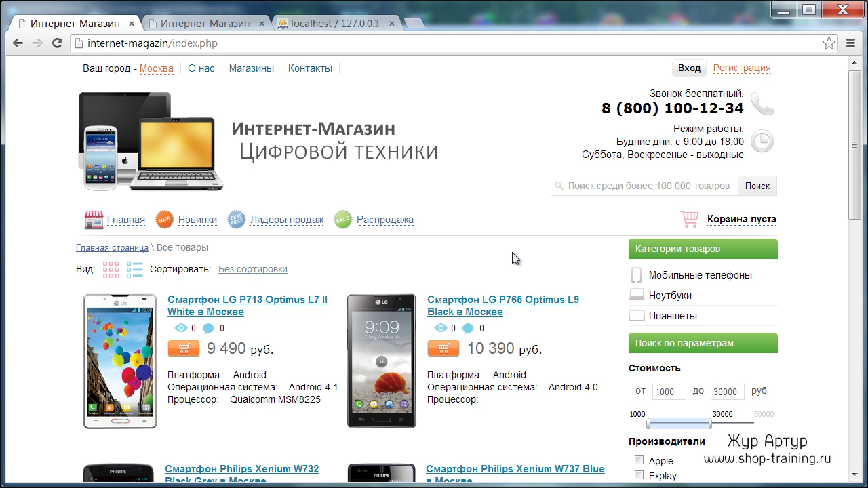868x488 pixels.
Task: Click the mobile phone category icon
Action: click(x=636, y=275)
